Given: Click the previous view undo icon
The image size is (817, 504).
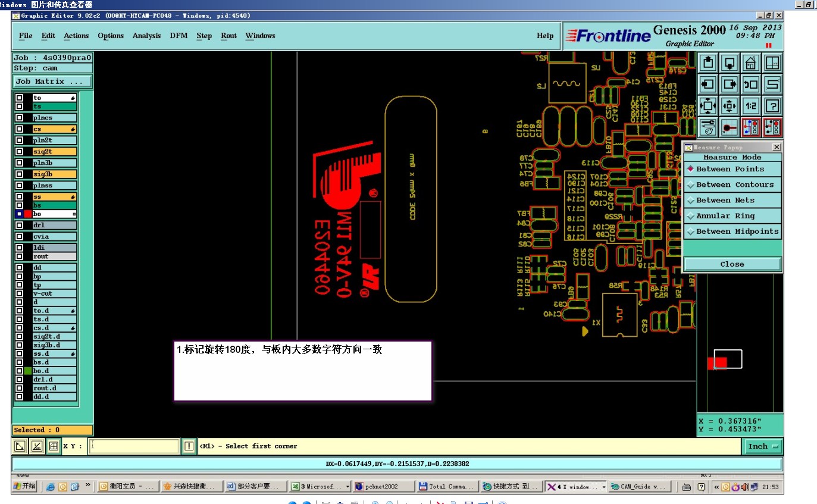Looking at the screenshot, I should [x=751, y=84].
